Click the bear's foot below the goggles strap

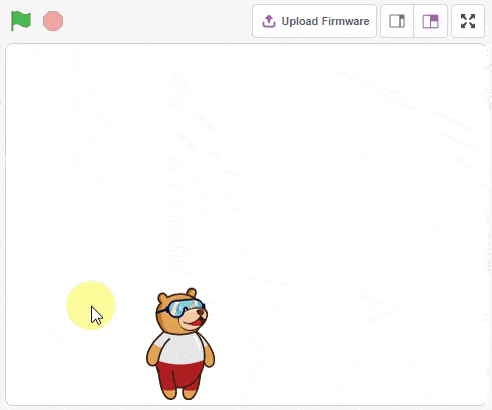[x=169, y=393]
